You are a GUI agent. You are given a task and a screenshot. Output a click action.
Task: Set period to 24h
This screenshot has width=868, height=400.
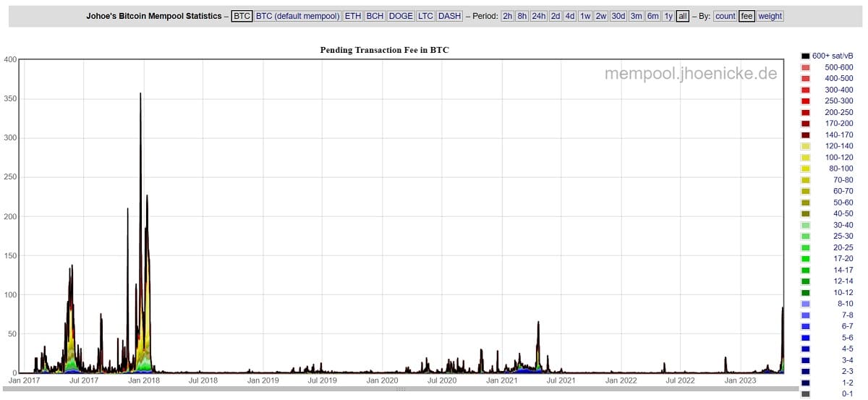click(539, 16)
